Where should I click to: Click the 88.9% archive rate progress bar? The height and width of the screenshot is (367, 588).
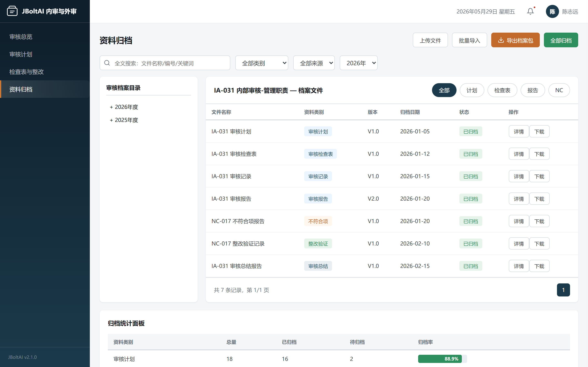coord(442,359)
